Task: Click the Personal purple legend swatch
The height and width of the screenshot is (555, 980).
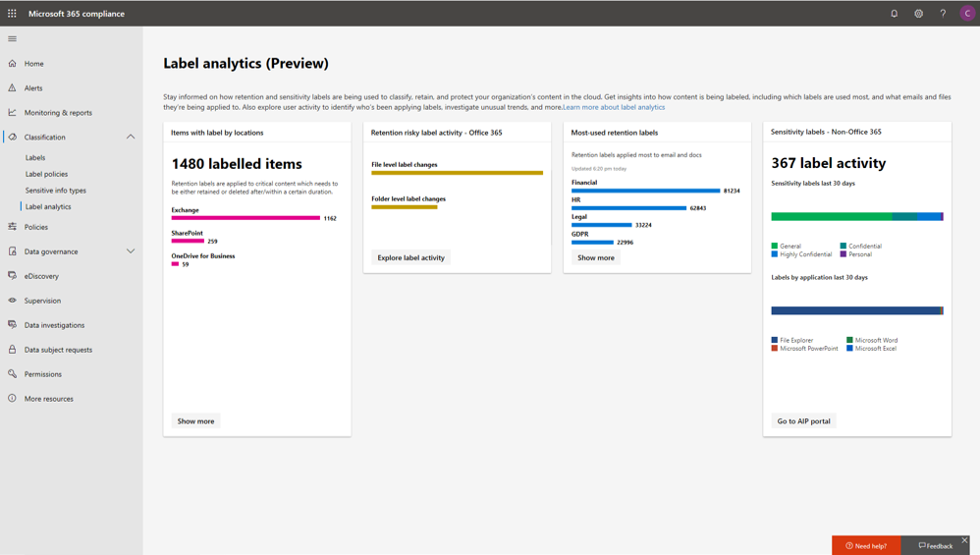Action: pos(844,254)
